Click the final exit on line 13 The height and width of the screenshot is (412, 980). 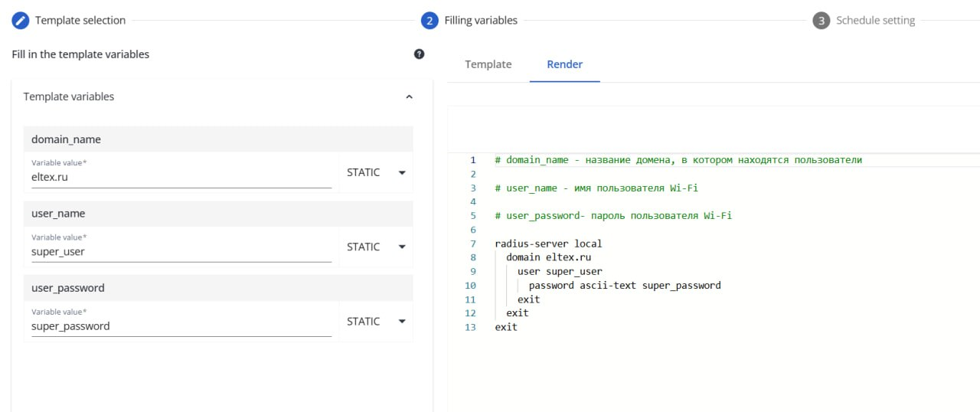[506, 327]
